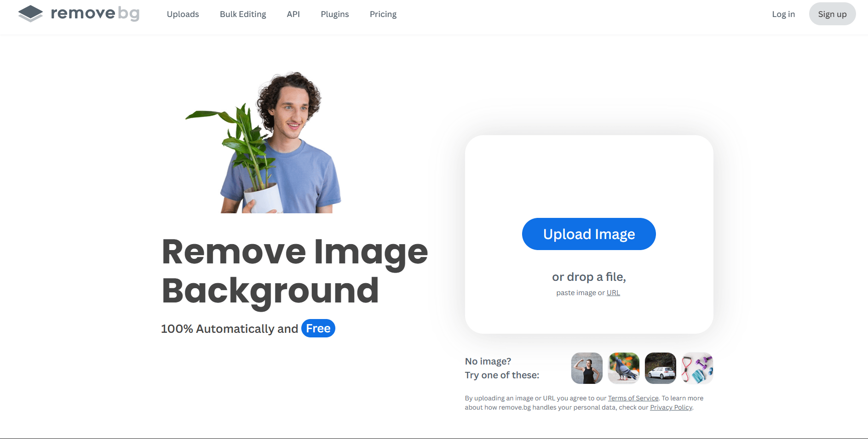Click the Upload Image button
868x439 pixels.
589,234
